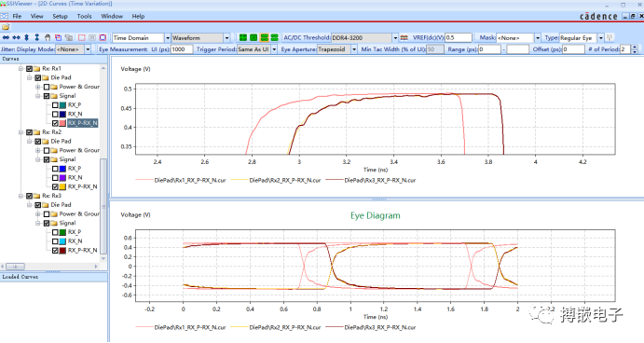Open the AC/DC Threshold DDR4-3200 dropdown
This screenshot has width=644, height=343.
point(395,38)
